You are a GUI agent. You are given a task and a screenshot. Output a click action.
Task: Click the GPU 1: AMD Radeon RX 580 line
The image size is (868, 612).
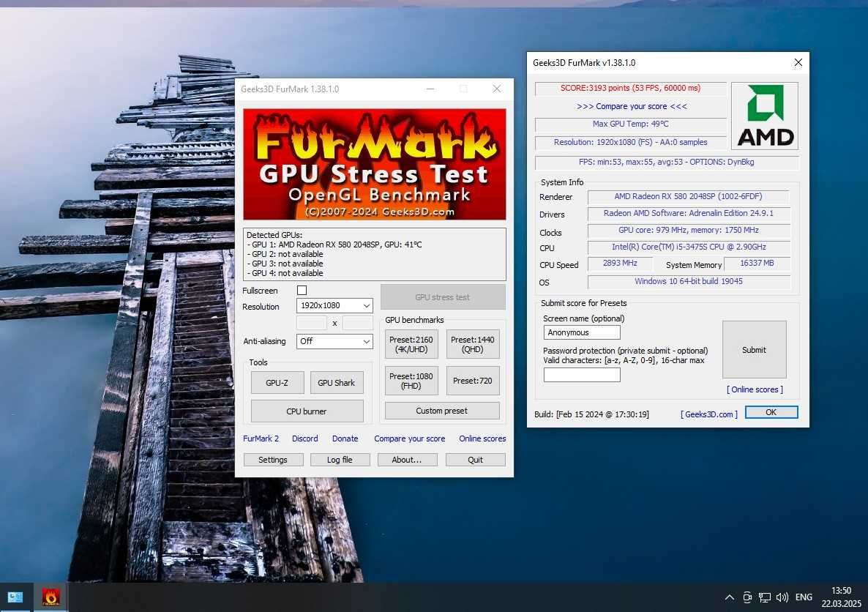pyautogui.click(x=334, y=245)
